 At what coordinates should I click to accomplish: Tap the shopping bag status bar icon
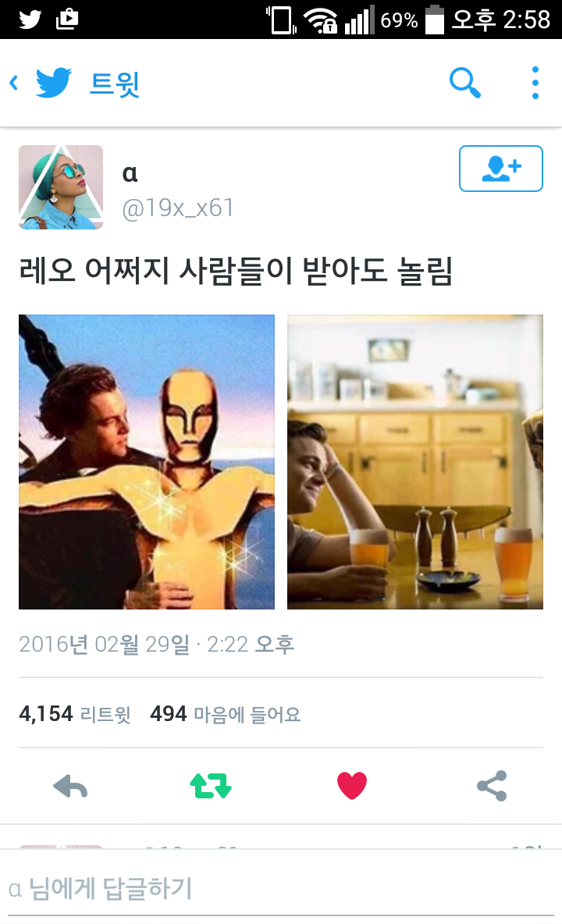[66, 19]
